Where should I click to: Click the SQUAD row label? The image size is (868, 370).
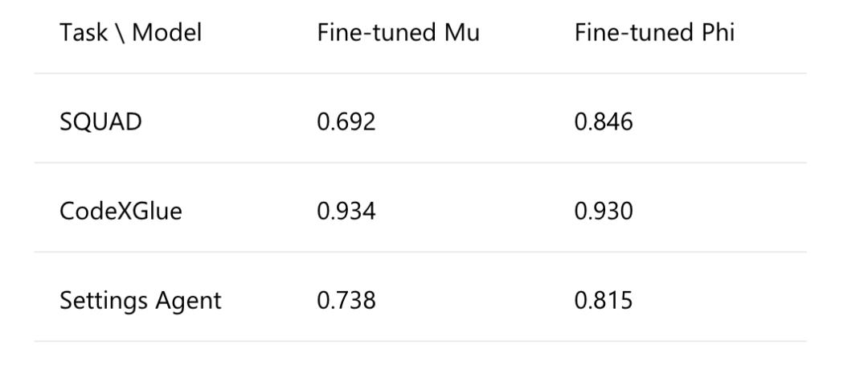(x=100, y=122)
